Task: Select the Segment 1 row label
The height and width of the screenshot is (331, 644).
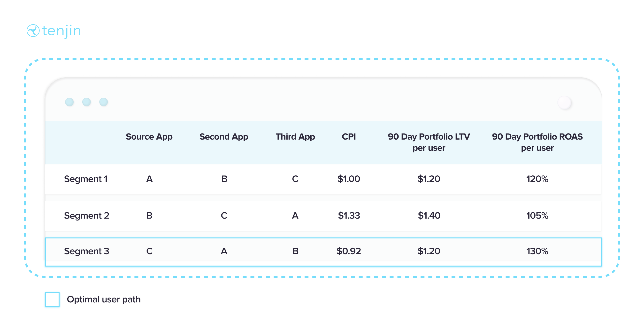Action: click(86, 179)
